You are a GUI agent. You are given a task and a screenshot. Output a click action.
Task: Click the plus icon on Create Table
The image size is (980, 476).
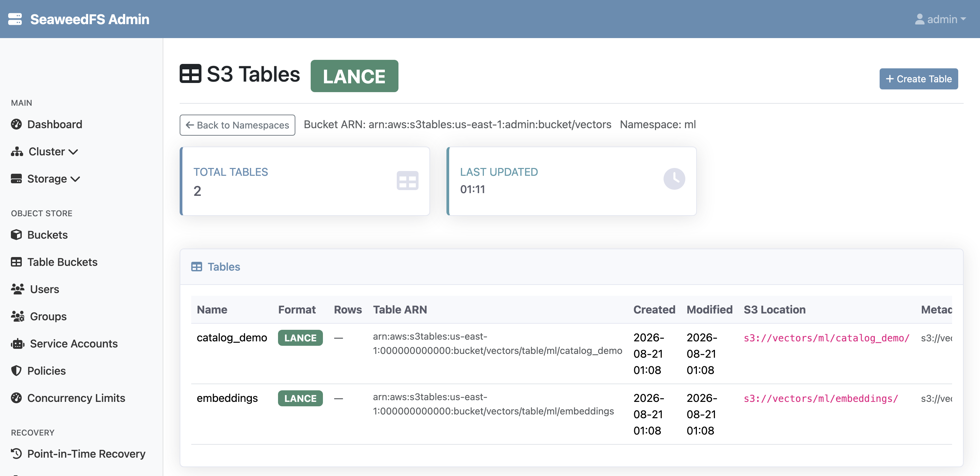(889, 79)
